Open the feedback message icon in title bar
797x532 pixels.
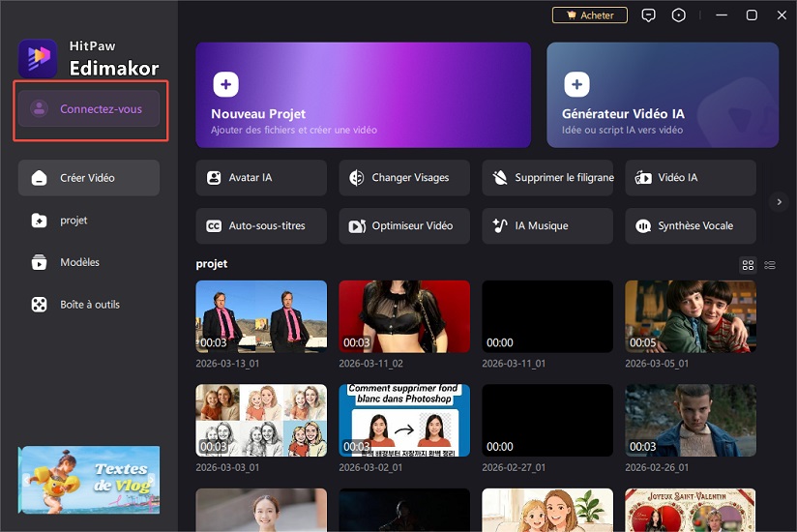click(x=649, y=15)
